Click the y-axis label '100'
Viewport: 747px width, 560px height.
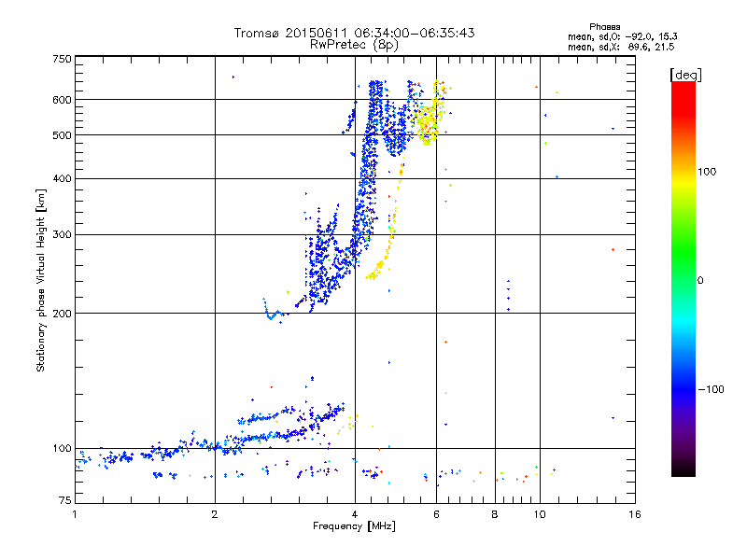point(63,449)
